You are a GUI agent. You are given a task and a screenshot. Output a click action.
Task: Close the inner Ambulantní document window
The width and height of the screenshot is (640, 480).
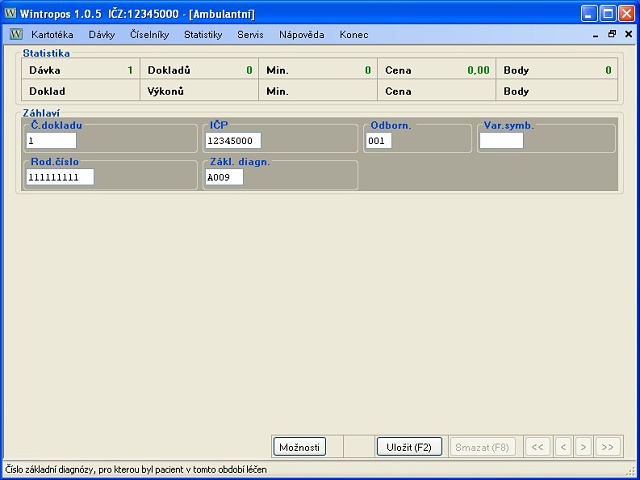pos(629,34)
